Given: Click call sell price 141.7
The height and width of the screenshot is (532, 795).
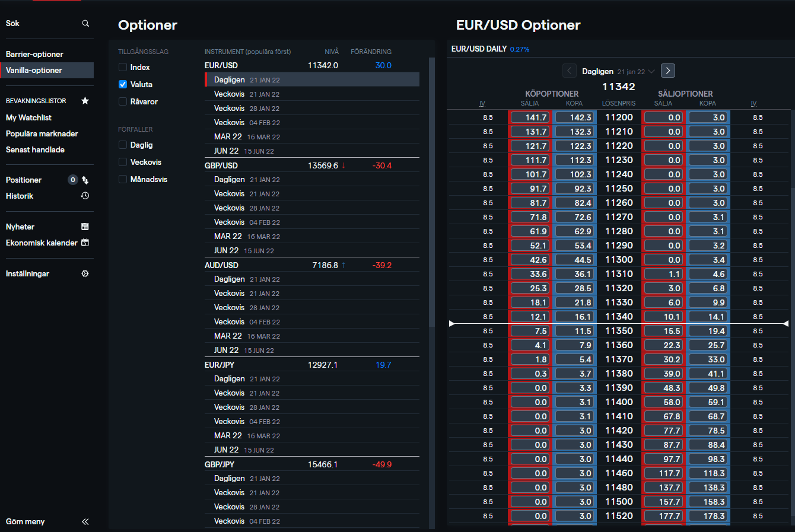Looking at the screenshot, I should [530, 117].
